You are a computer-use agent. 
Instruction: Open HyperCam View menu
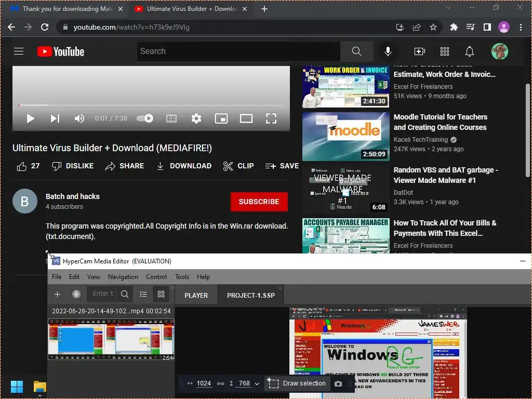pyautogui.click(x=94, y=277)
